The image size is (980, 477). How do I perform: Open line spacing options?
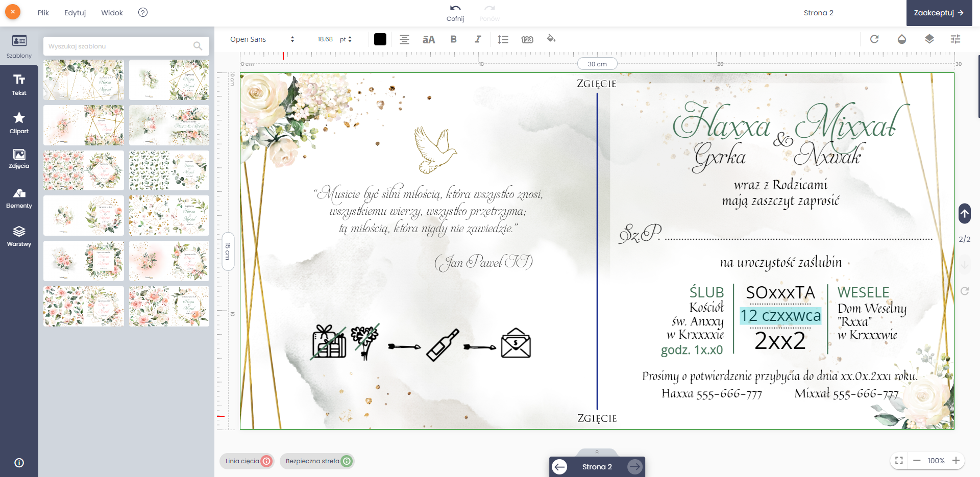pyautogui.click(x=503, y=39)
